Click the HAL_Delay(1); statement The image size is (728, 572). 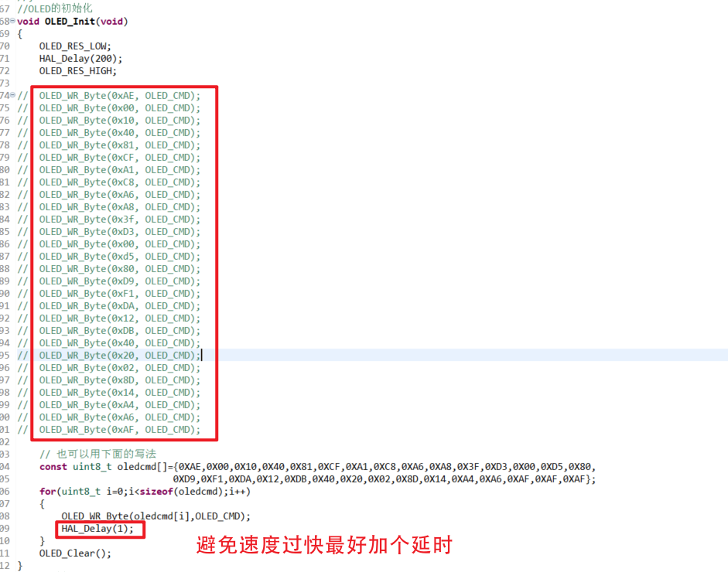point(97,529)
